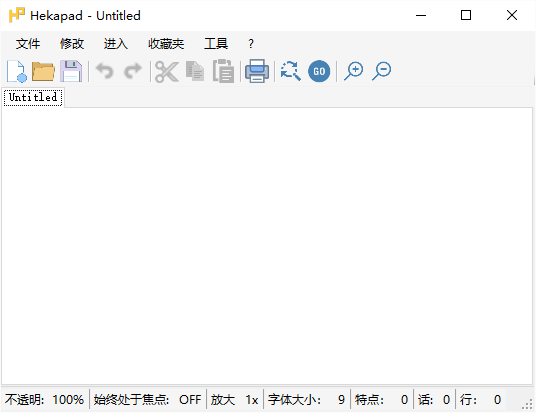Open the ? help menu

point(251,44)
